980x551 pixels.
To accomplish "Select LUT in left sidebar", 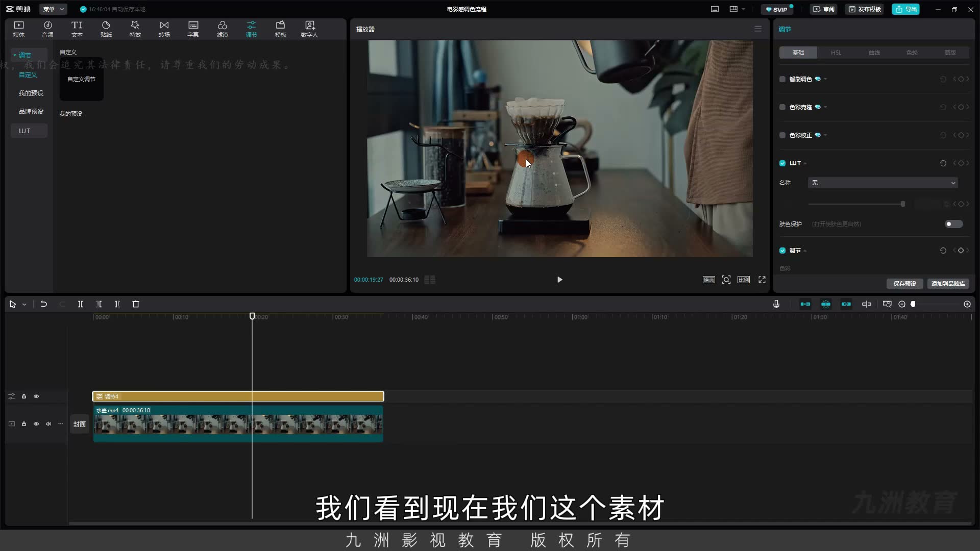I will pos(30,131).
